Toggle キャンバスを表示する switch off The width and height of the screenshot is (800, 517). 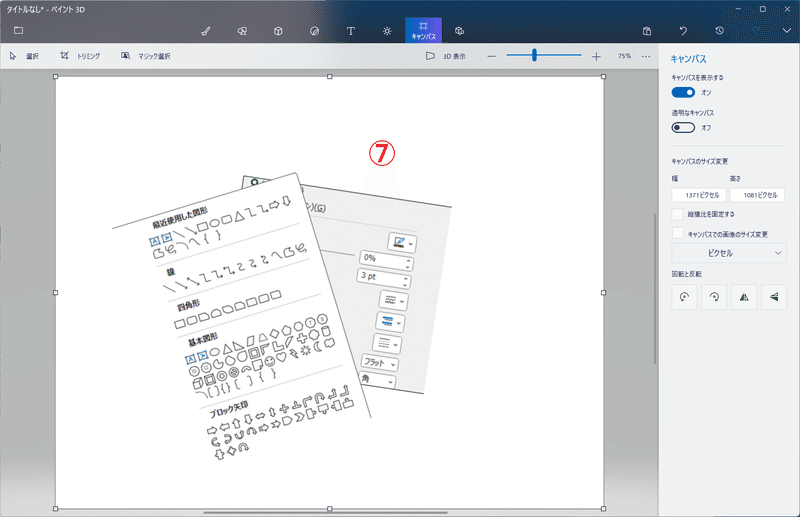[683, 92]
